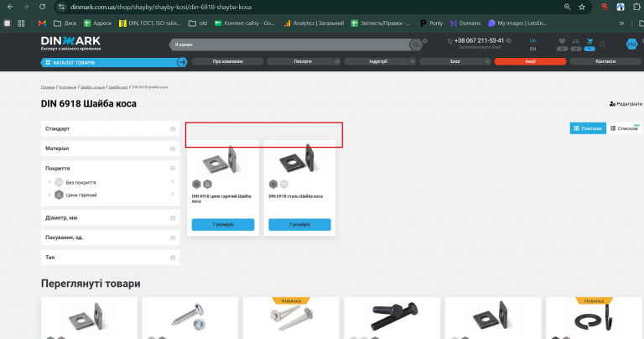Open DIN 6918 сталь Шайба коса title
644x339 pixels.
(x=296, y=196)
